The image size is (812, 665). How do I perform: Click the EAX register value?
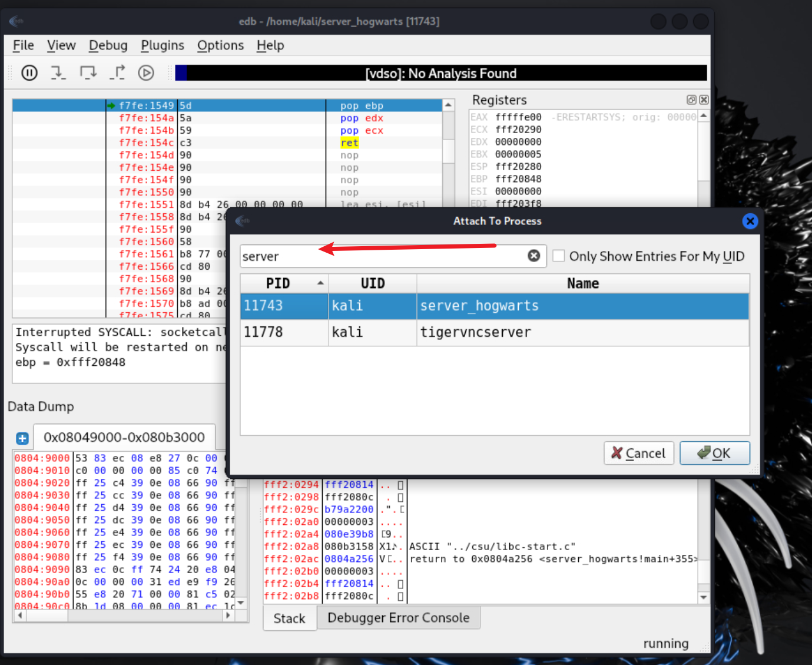[x=518, y=117]
